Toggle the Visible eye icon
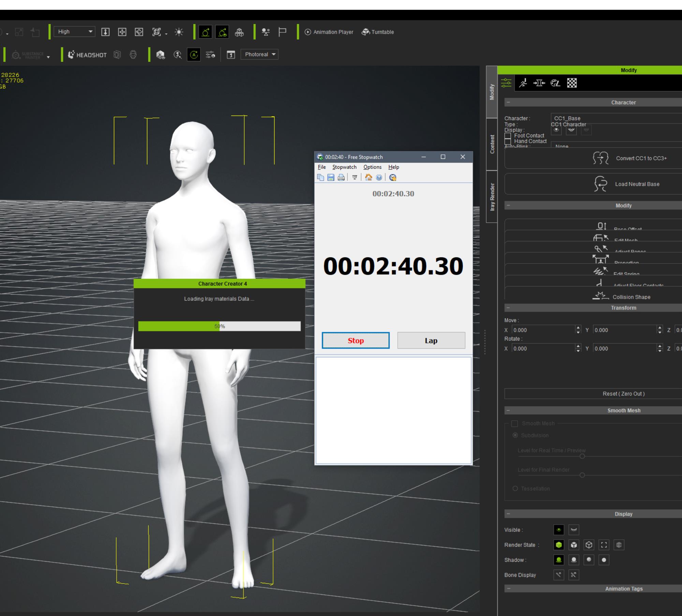The height and width of the screenshot is (616, 682). [x=559, y=530]
